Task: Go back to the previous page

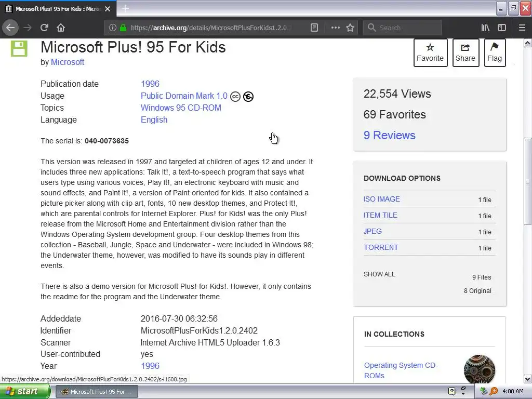Action: click(x=10, y=28)
